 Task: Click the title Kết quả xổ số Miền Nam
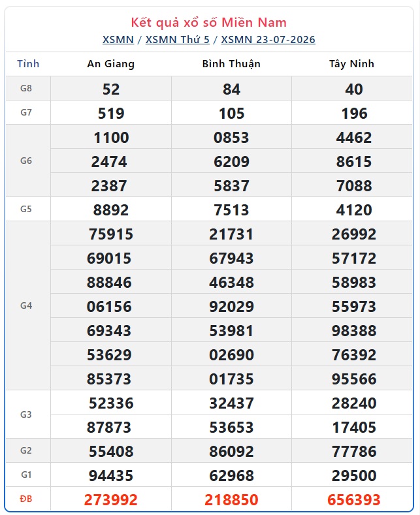pyautogui.click(x=209, y=22)
